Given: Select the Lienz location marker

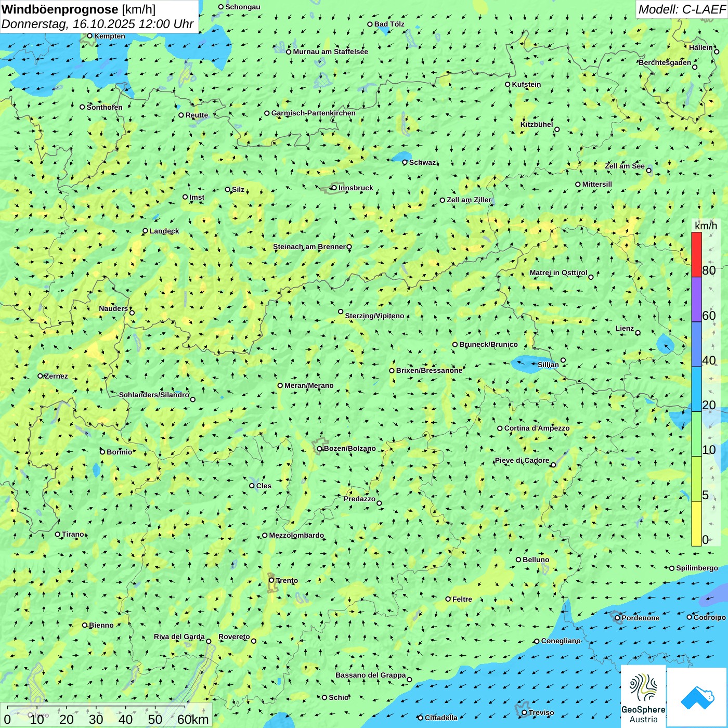Looking at the screenshot, I should [638, 333].
